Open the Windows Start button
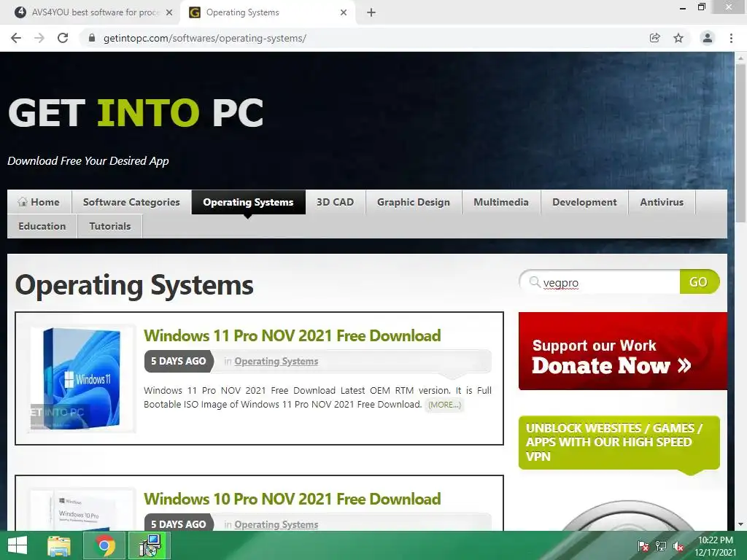747x560 pixels. [18, 545]
